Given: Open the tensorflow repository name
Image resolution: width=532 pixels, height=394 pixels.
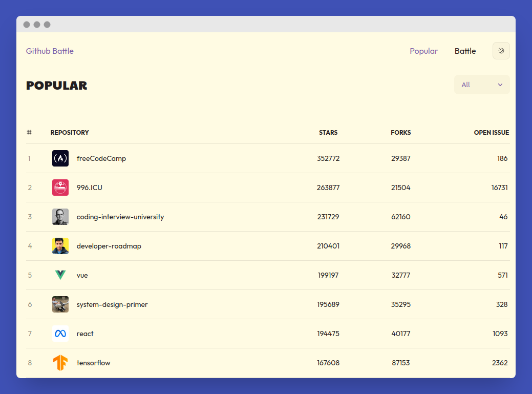Looking at the screenshot, I should [93, 363].
